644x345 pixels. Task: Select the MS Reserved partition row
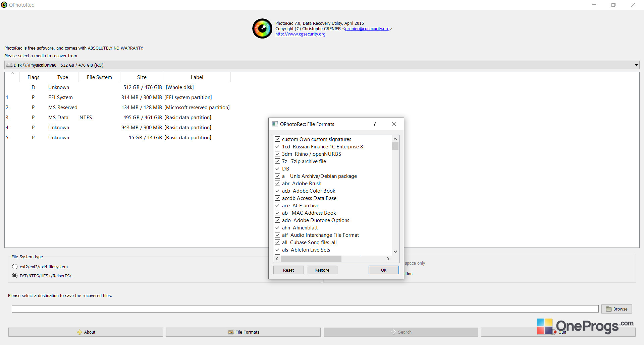pos(118,108)
